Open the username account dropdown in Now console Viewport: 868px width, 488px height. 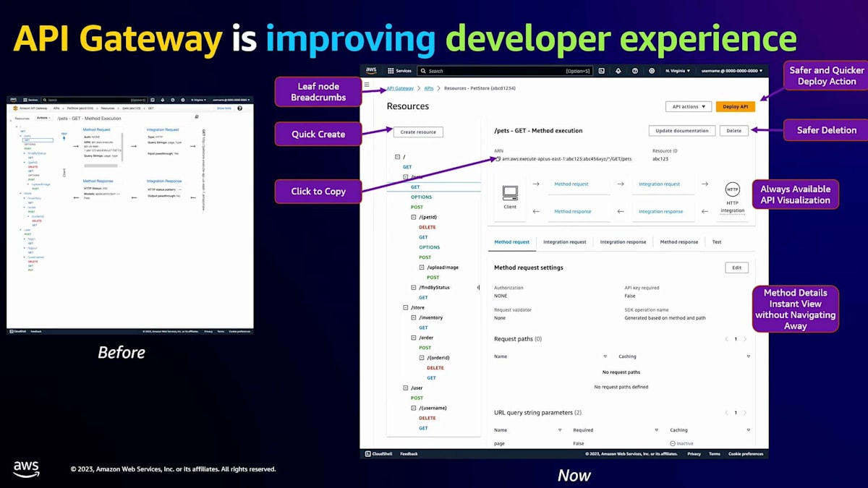(x=732, y=71)
